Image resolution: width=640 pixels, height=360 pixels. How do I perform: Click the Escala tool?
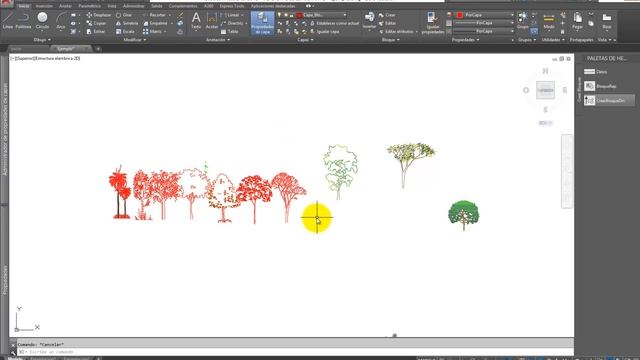pos(125,31)
